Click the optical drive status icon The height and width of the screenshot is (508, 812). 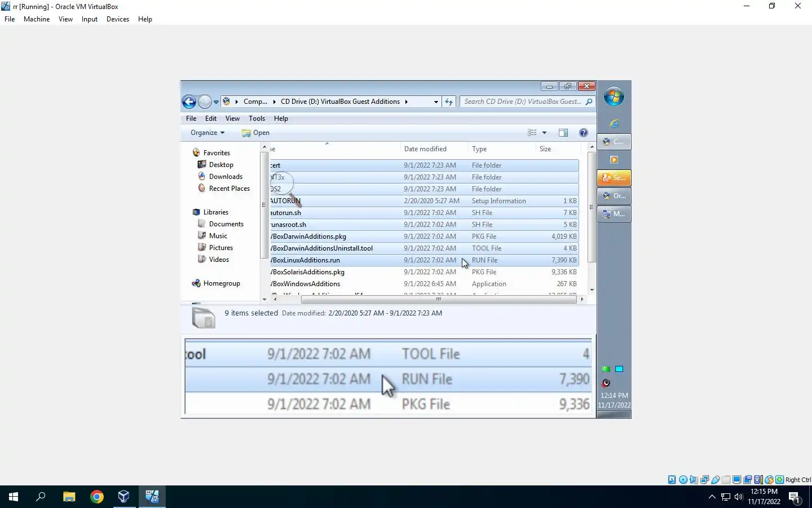(683, 480)
